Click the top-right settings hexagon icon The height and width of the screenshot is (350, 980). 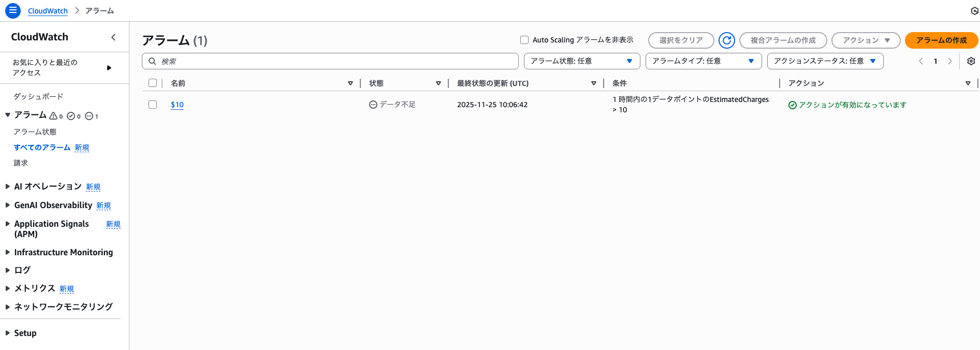(x=975, y=11)
